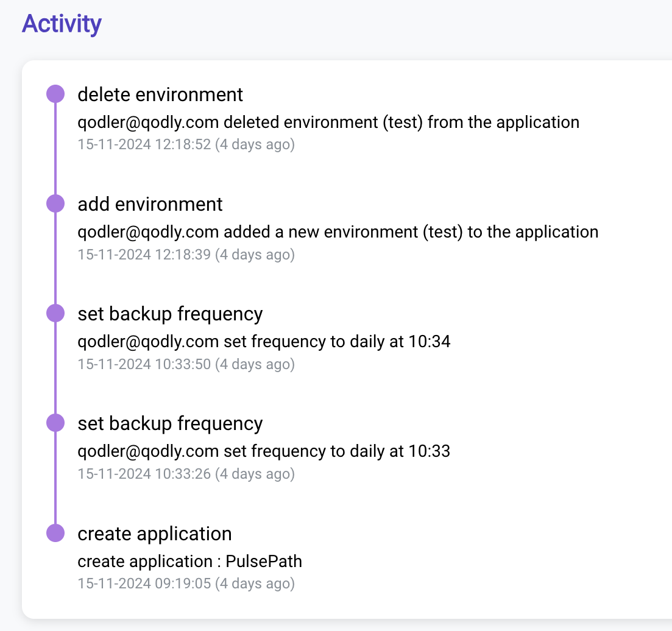Image resolution: width=672 pixels, height=631 pixels.
Task: Click the 'add environment' event title
Action: pyautogui.click(x=150, y=204)
